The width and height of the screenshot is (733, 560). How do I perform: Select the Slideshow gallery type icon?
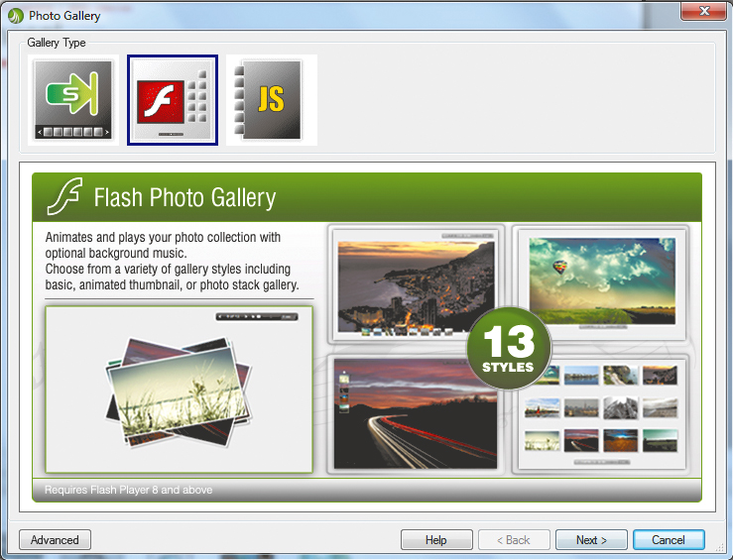73,100
